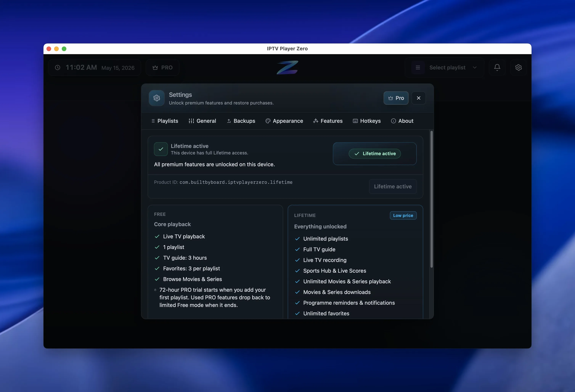The image size is (575, 392).
Task: Open the About tab
Action: coord(402,121)
